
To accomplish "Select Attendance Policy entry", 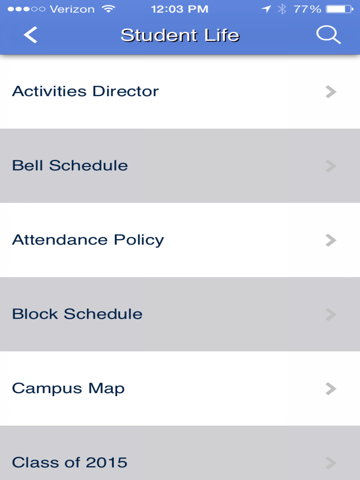I will tap(180, 240).
